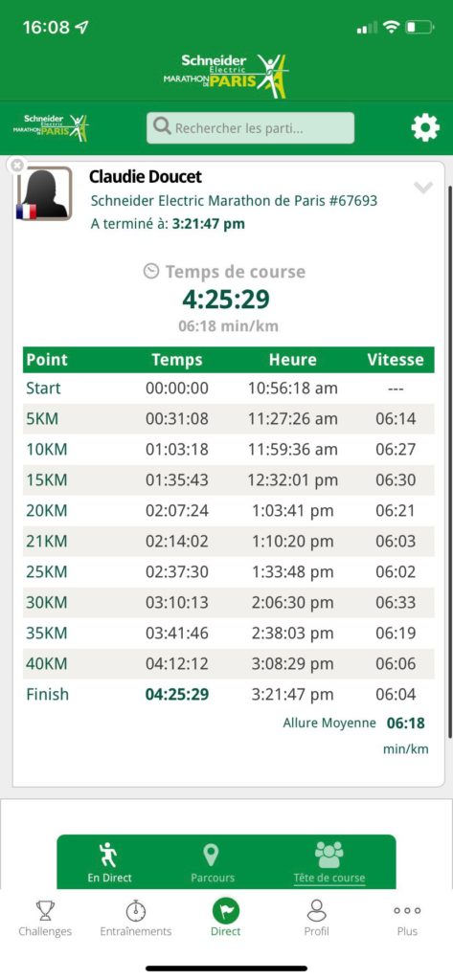The height and width of the screenshot is (980, 453).
Task: Click the Schneider Marathon Paris small logo
Action: click(51, 127)
